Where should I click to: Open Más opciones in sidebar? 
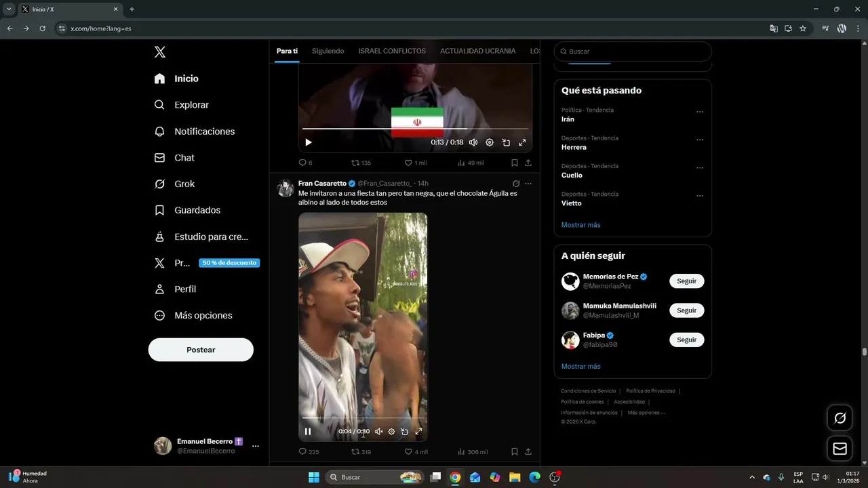pos(193,315)
